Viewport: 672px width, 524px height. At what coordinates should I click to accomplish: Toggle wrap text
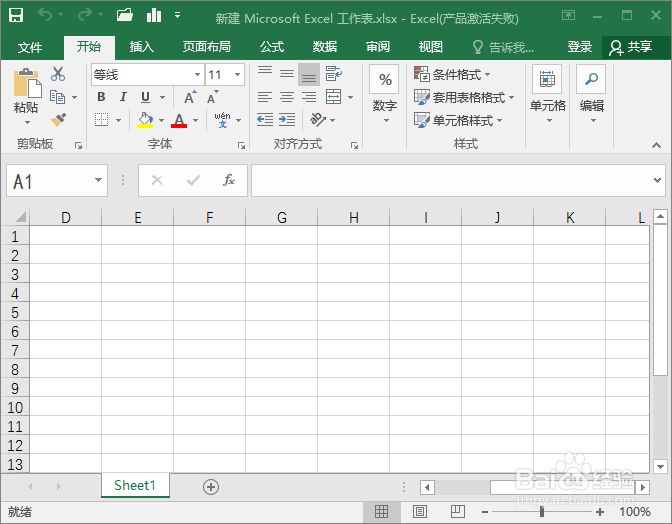[333, 74]
